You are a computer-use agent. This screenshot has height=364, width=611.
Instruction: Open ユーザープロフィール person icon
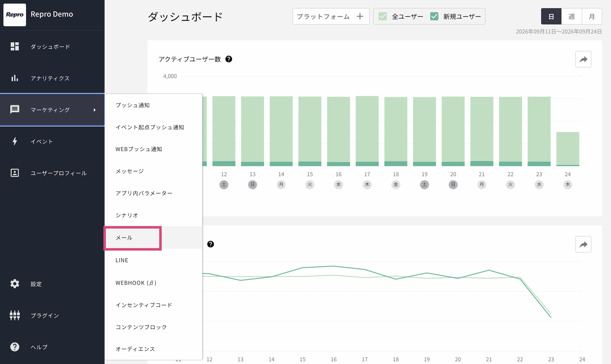pyautogui.click(x=15, y=173)
